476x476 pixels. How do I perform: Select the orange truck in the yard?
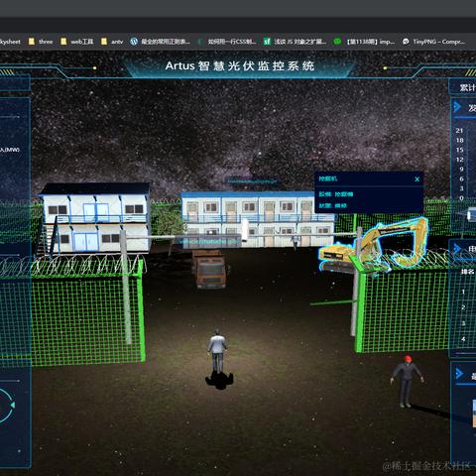[x=210, y=270]
